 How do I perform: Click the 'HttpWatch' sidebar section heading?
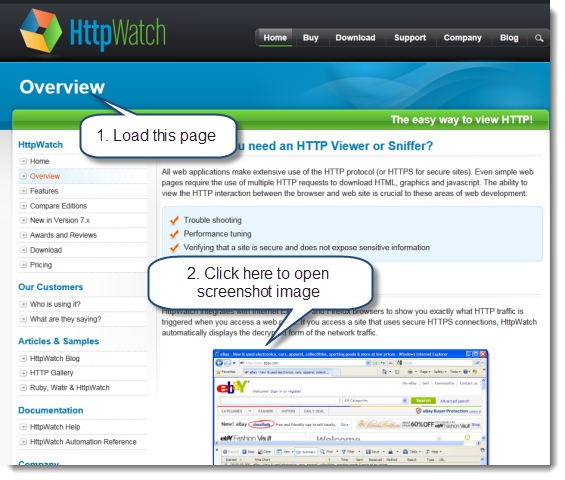40,145
